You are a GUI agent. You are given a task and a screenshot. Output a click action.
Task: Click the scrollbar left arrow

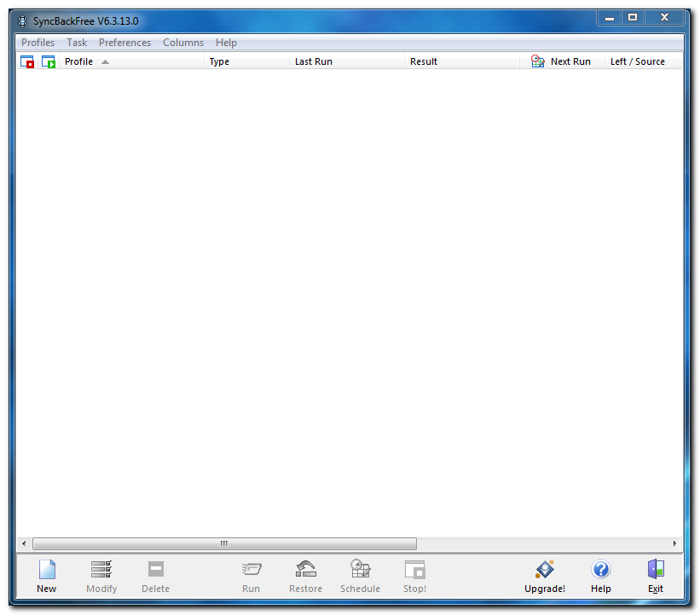click(24, 543)
